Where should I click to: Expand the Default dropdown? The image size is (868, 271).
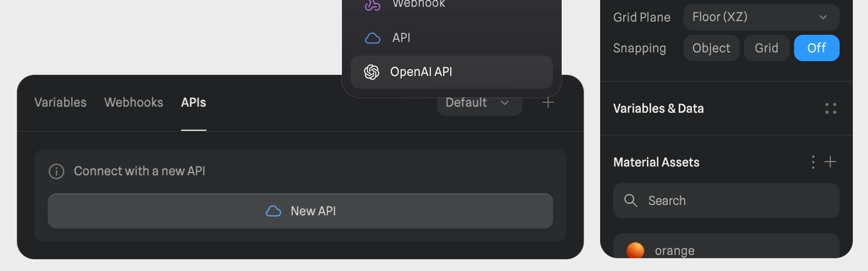[x=479, y=103]
